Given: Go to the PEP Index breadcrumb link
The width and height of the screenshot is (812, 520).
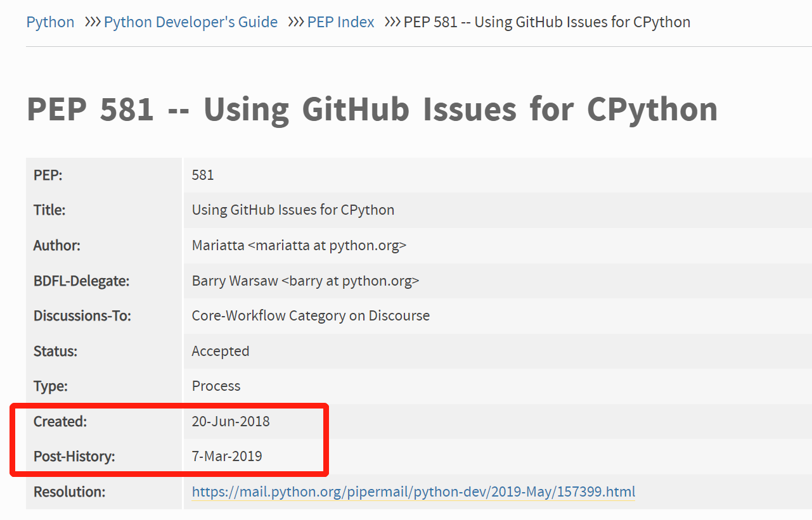Looking at the screenshot, I should point(340,22).
